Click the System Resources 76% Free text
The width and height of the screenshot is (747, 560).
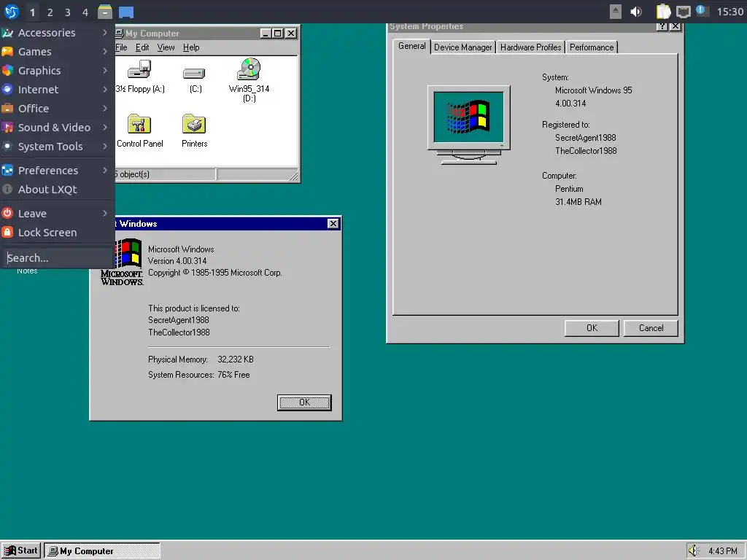point(198,375)
